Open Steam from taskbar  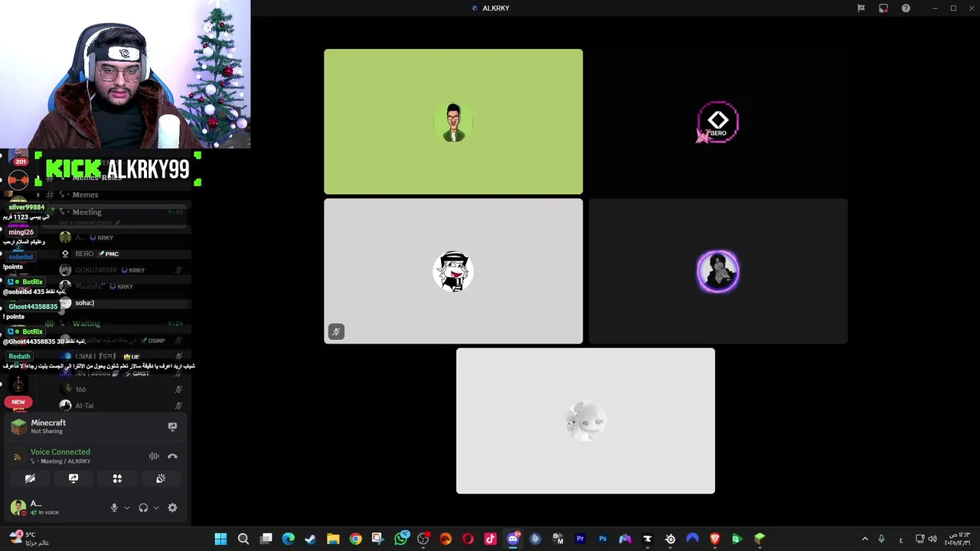tap(310, 539)
